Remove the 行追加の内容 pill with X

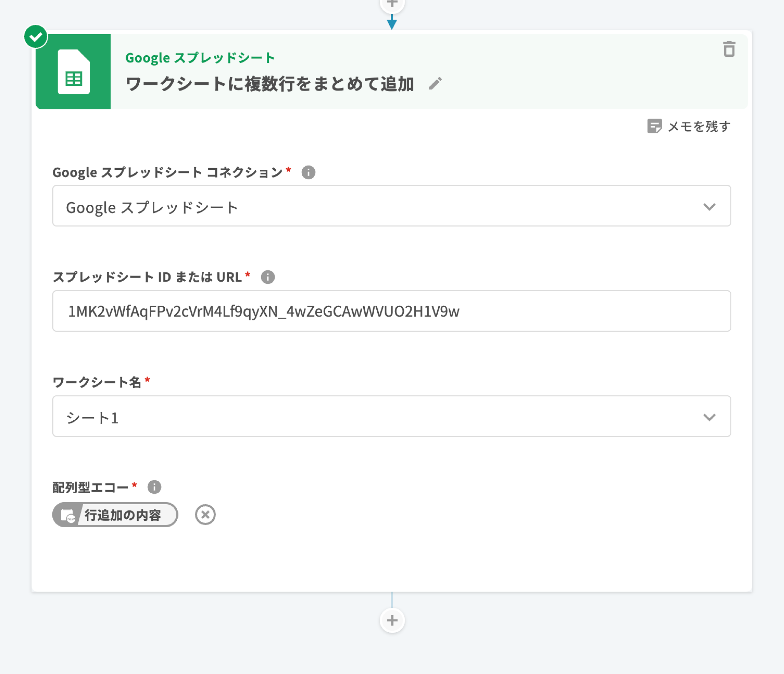(x=205, y=515)
